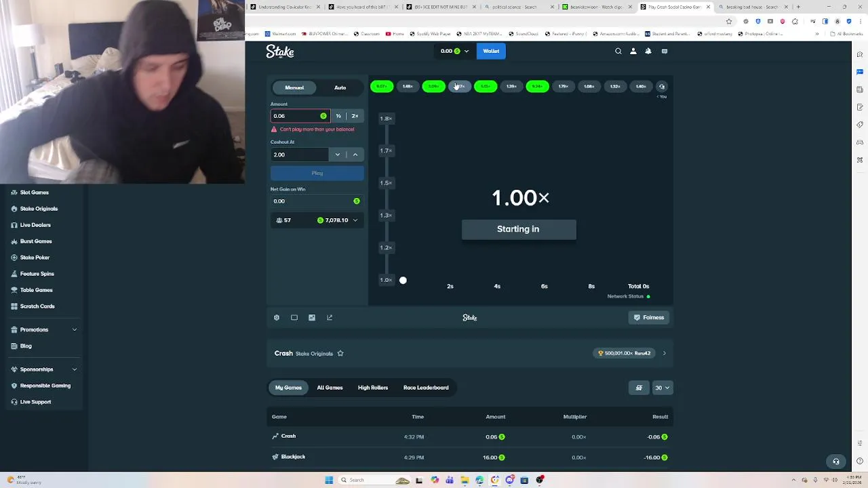
Task: Open the user profile icon
Action: (x=633, y=51)
